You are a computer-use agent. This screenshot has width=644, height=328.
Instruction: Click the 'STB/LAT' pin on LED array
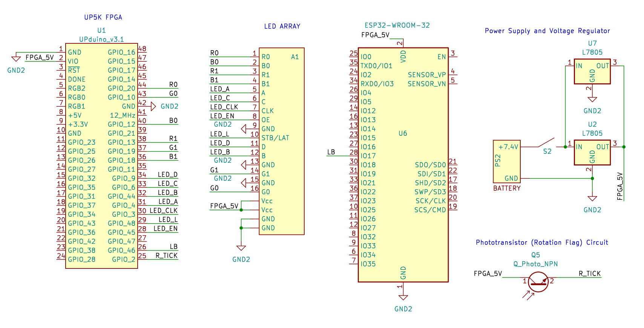tap(275, 138)
